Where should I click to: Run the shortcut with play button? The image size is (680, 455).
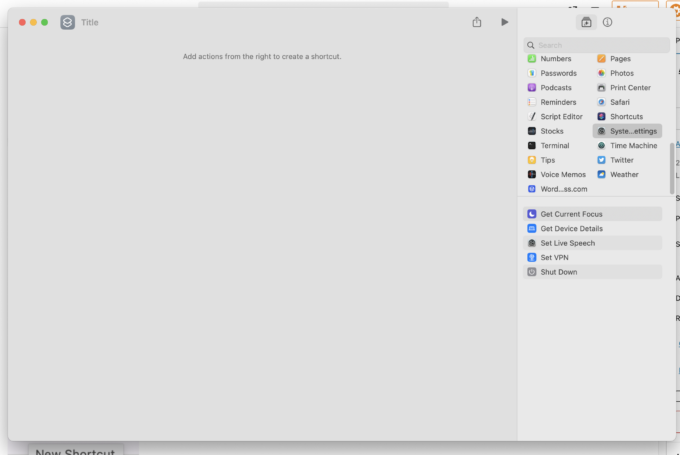505,22
